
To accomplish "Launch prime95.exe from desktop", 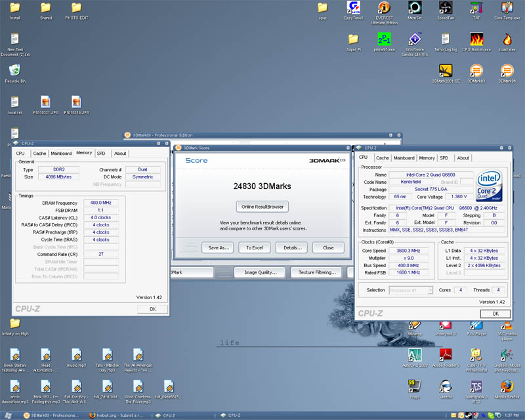I will click(384, 42).
